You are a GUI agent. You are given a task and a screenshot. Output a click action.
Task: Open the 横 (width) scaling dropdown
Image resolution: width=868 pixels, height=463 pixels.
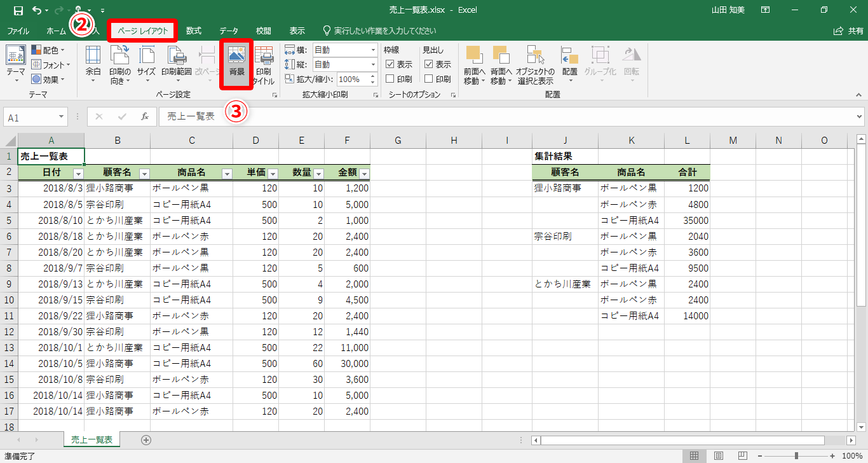point(373,50)
